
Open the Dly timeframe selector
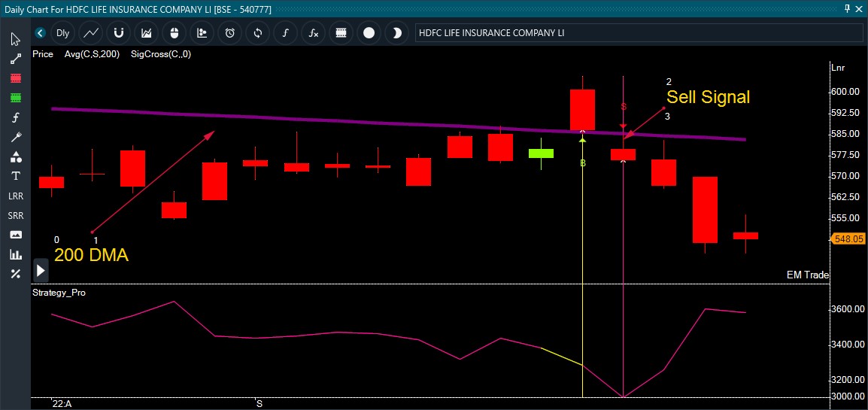[x=62, y=33]
